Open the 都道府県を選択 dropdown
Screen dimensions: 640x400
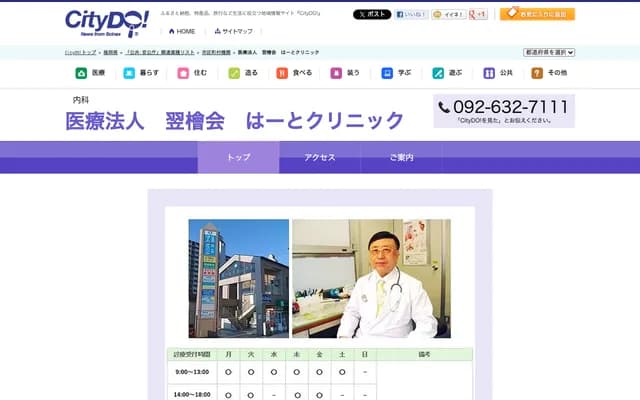[549, 52]
